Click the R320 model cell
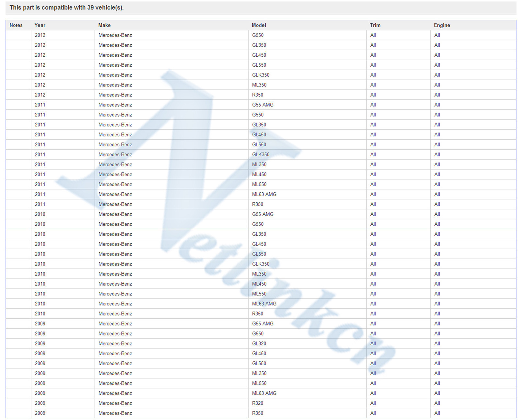 pyautogui.click(x=257, y=403)
